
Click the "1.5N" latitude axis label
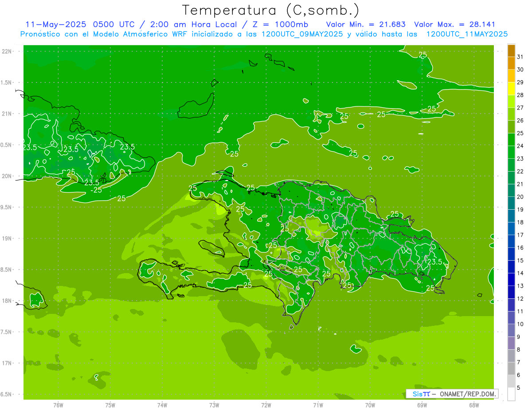coord(7,82)
